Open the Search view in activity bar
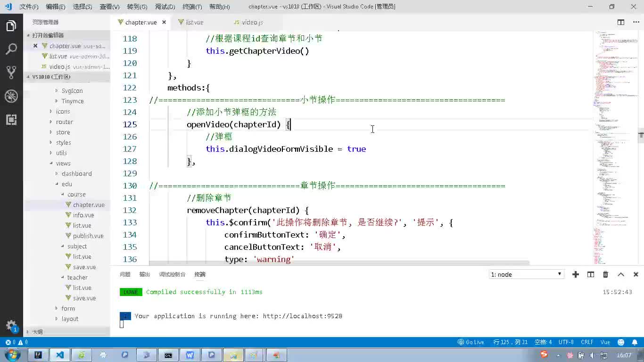The width and height of the screenshot is (644, 362). pyautogui.click(x=11, y=49)
